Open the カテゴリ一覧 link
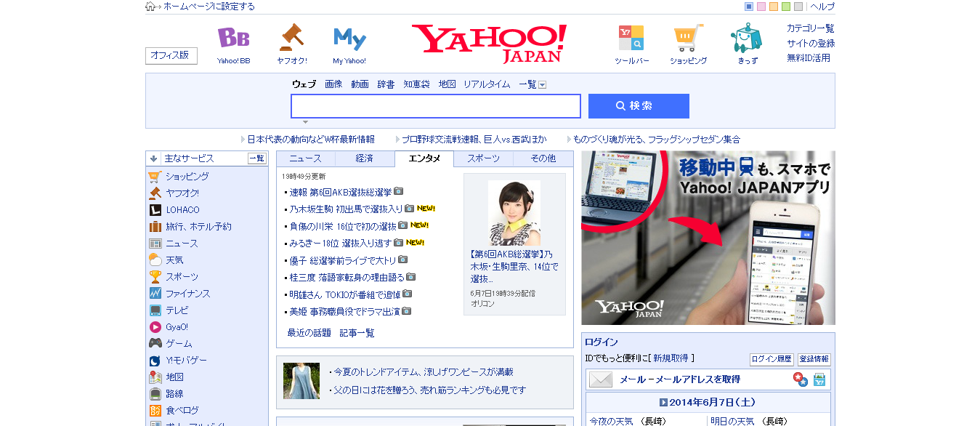 pos(810,28)
